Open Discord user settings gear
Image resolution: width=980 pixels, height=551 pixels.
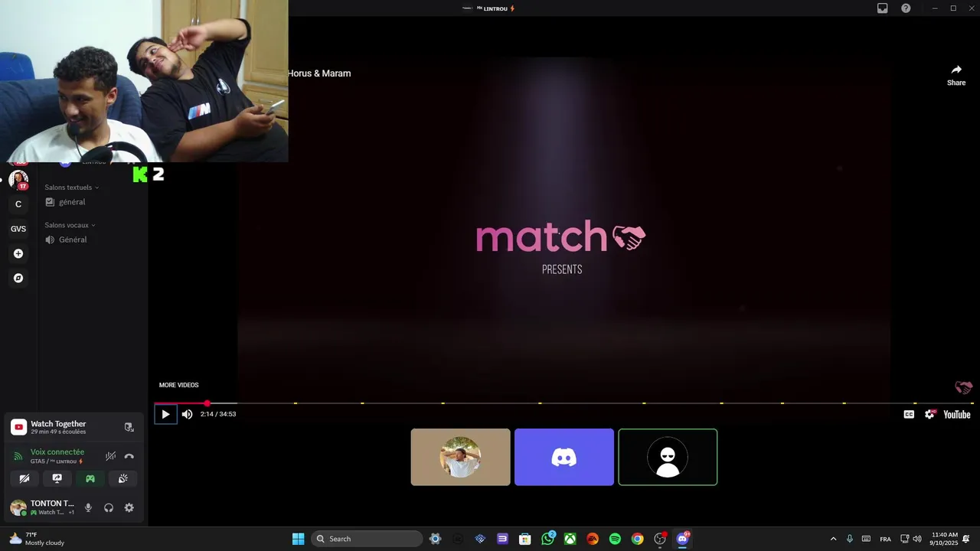(129, 507)
